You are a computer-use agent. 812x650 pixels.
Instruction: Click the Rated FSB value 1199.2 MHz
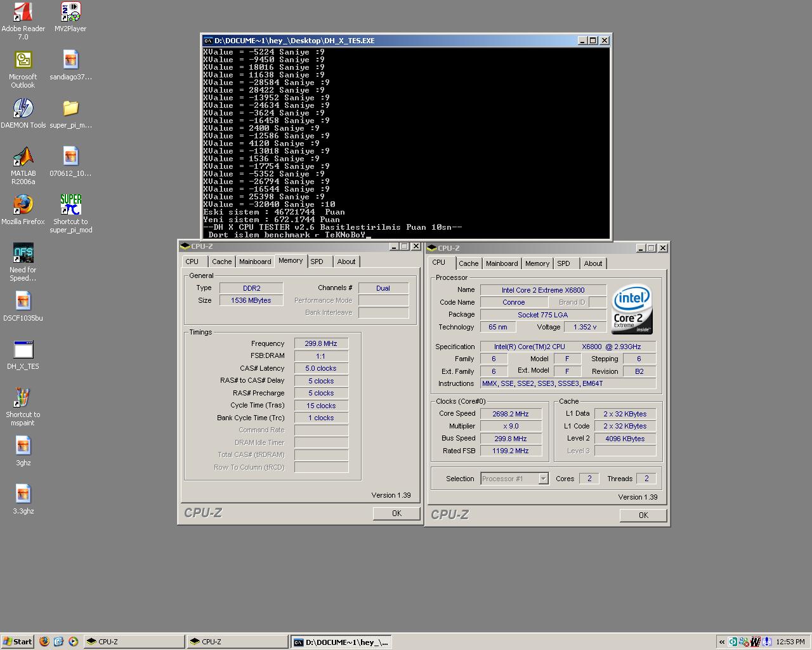[x=511, y=451]
